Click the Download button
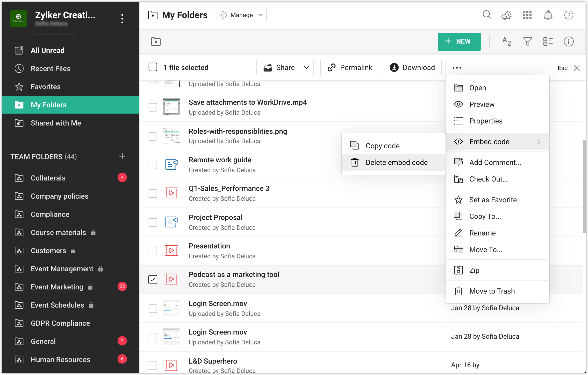The height and width of the screenshot is (375, 588). [x=412, y=68]
